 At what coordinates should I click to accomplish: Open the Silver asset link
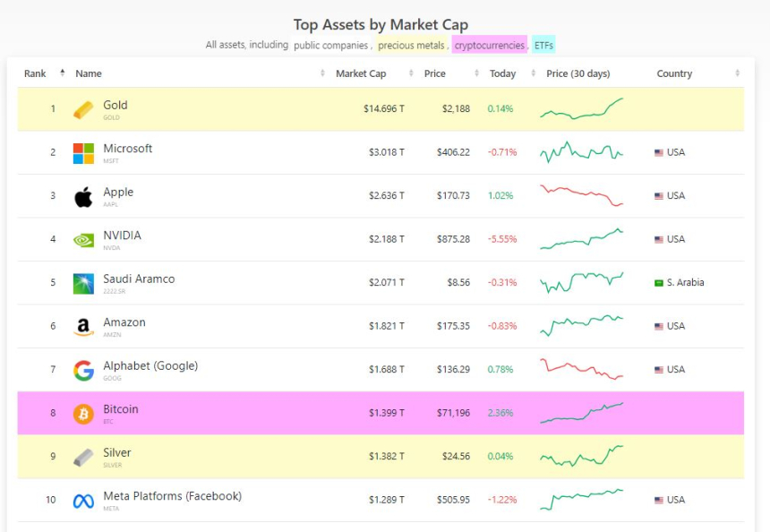tap(117, 453)
